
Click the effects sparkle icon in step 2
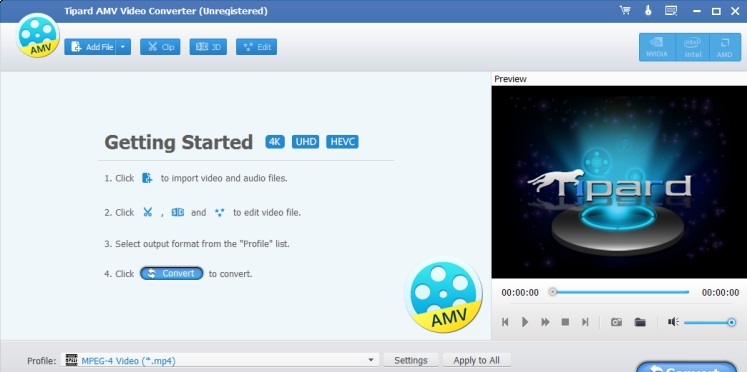(220, 212)
